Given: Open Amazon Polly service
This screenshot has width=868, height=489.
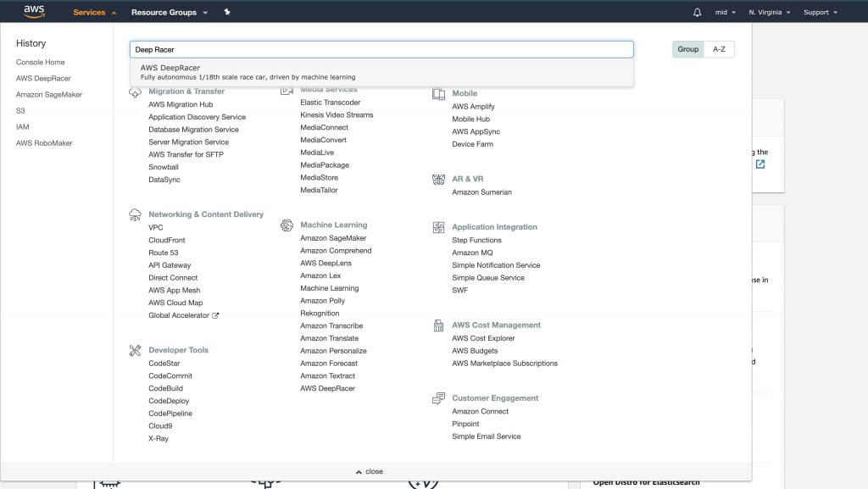Looking at the screenshot, I should tap(323, 301).
